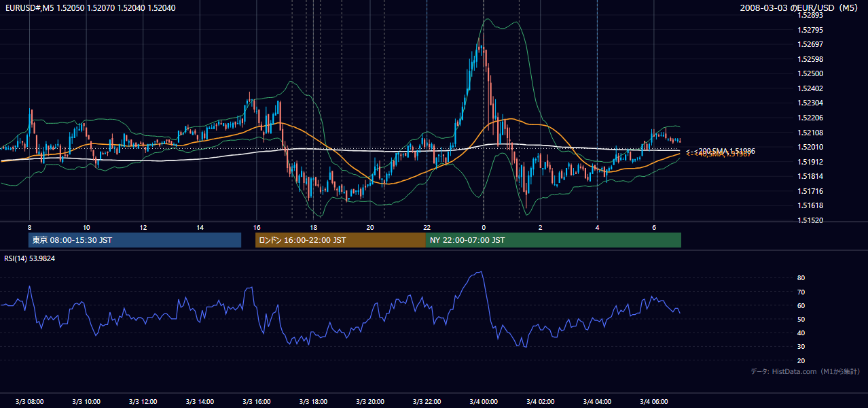The width and height of the screenshot is (868, 408).
Task: Click the 1.52697 price axis label
Action: point(810,44)
